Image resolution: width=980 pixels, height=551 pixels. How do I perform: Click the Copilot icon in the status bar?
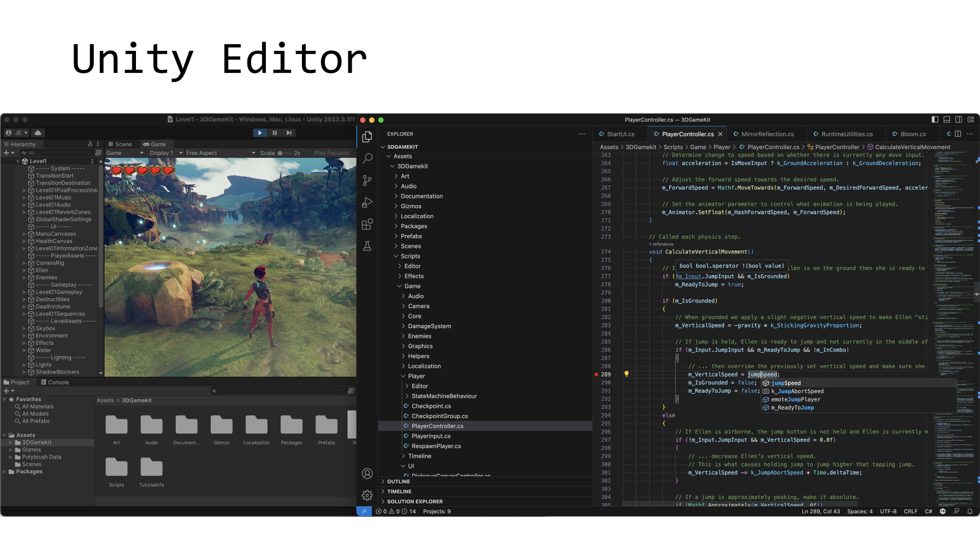click(943, 511)
